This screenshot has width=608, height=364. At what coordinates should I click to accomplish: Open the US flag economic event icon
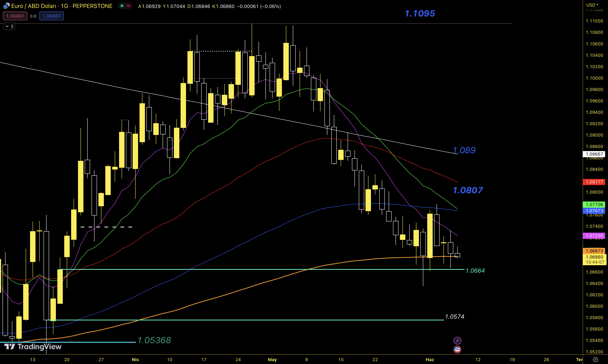(x=457, y=349)
